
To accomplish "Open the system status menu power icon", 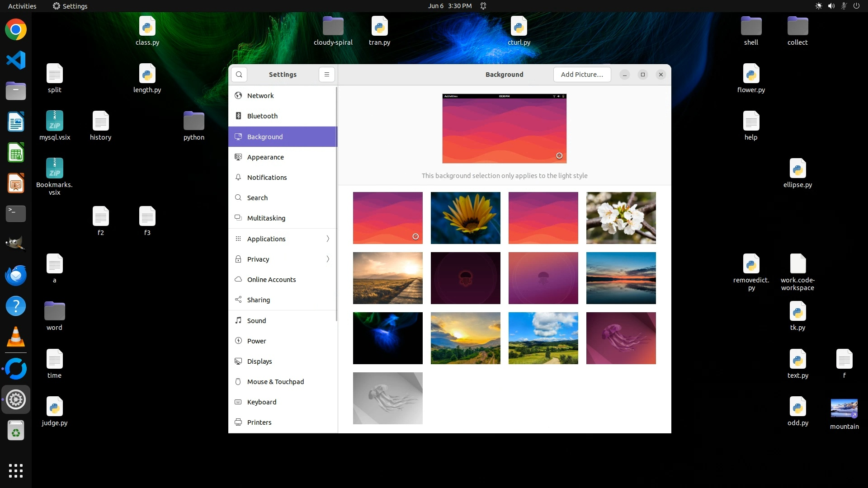I will coord(856,6).
